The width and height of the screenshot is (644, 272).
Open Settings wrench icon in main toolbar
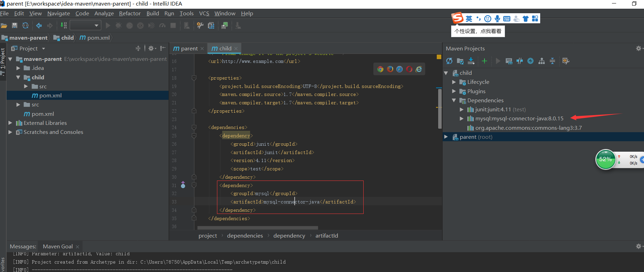pyautogui.click(x=200, y=25)
